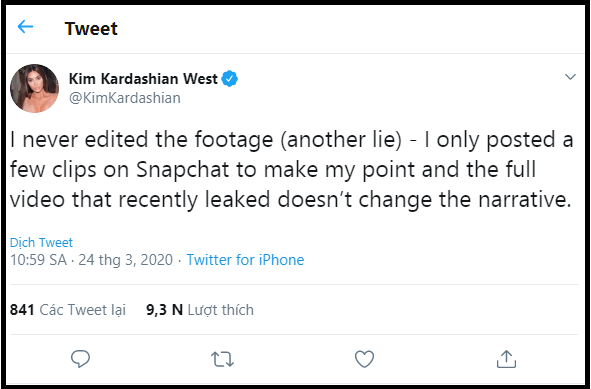The height and width of the screenshot is (389, 591).
Task: Click the blue verified badge
Action: coord(230,79)
